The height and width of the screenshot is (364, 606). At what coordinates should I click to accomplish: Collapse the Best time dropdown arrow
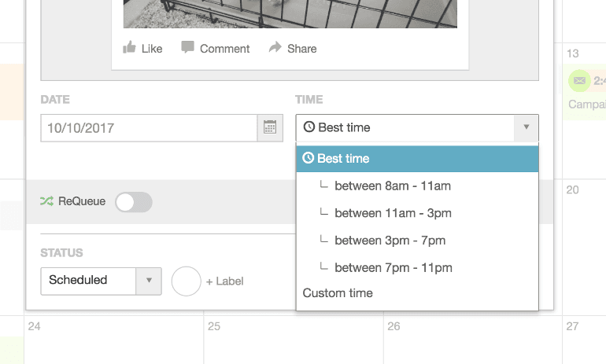tap(526, 127)
